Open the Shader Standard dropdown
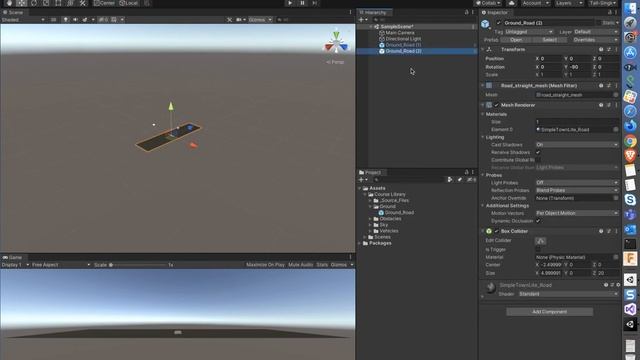Viewport: 640px width, 360px height. point(569,294)
